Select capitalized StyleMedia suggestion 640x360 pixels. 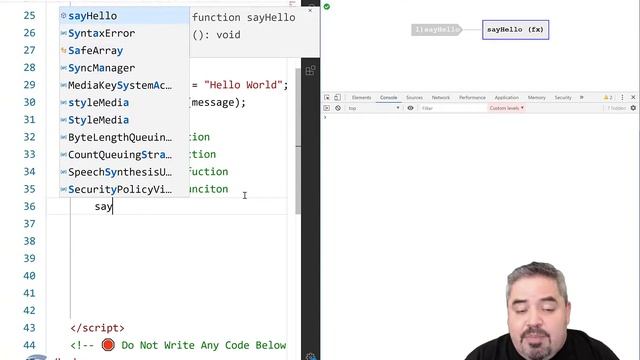pyautogui.click(x=124, y=120)
